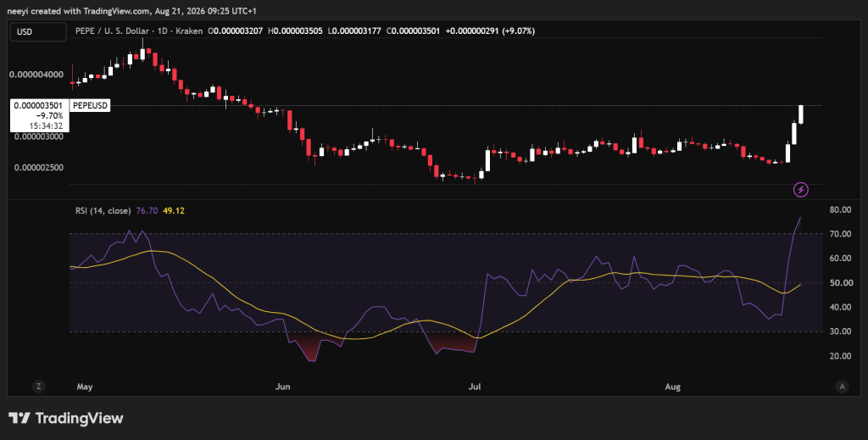Click the 70.00 RSI scale label
This screenshot has height=440, width=868.
click(840, 233)
